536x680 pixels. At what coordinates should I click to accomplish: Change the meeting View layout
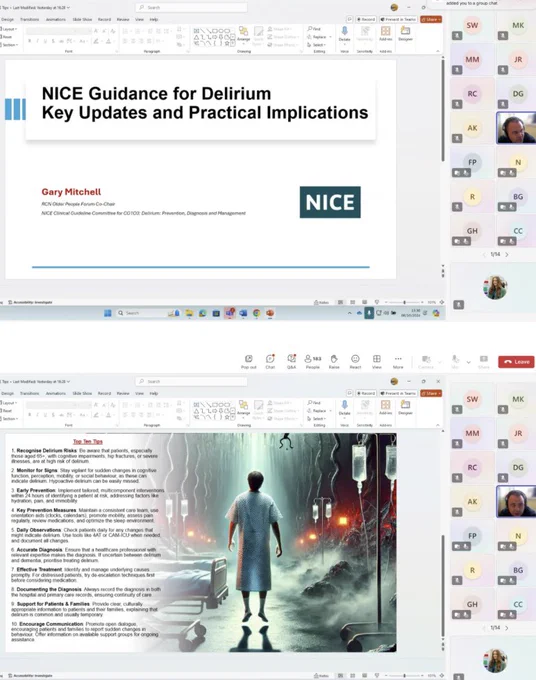pyautogui.click(x=376, y=361)
